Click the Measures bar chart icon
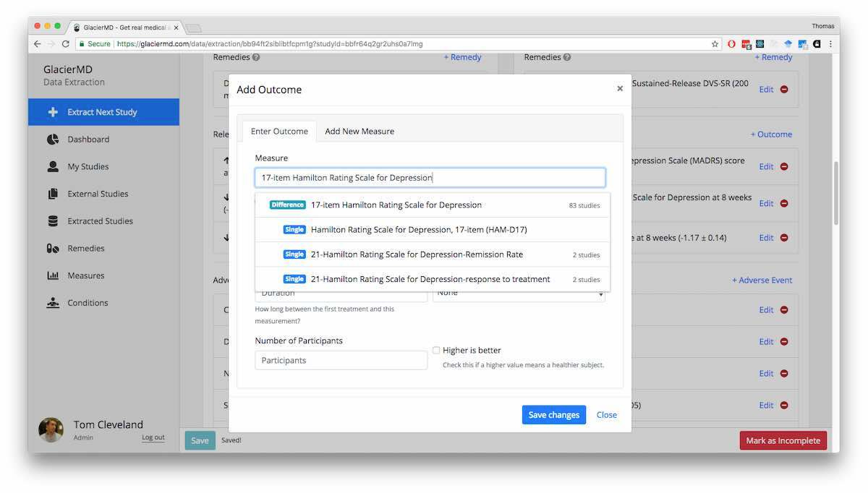 tap(53, 275)
